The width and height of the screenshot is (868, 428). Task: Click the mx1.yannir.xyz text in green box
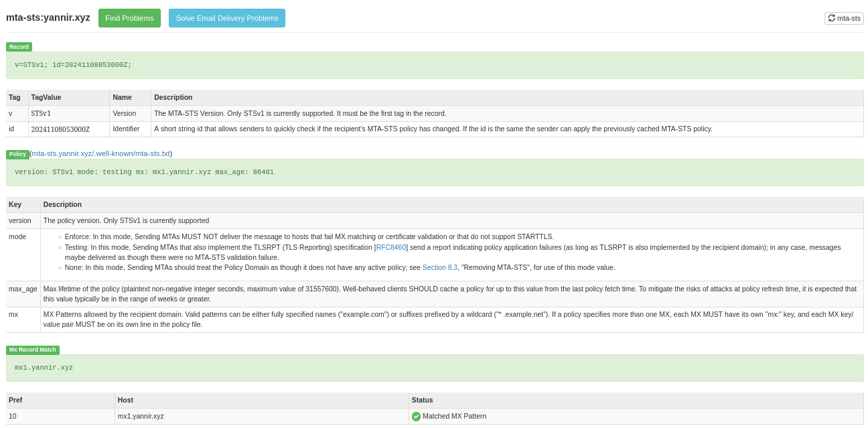pos(44,368)
